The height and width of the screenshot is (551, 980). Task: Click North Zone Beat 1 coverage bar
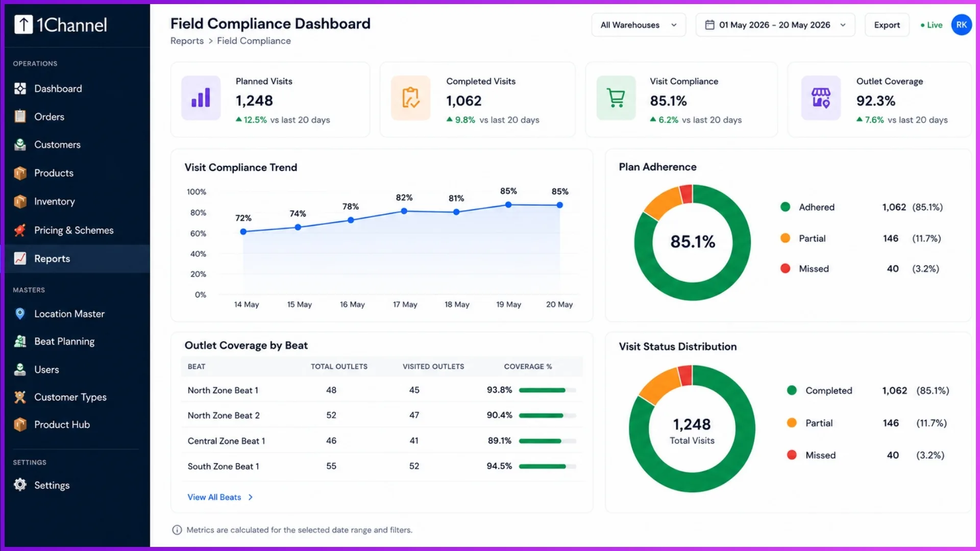click(x=547, y=390)
